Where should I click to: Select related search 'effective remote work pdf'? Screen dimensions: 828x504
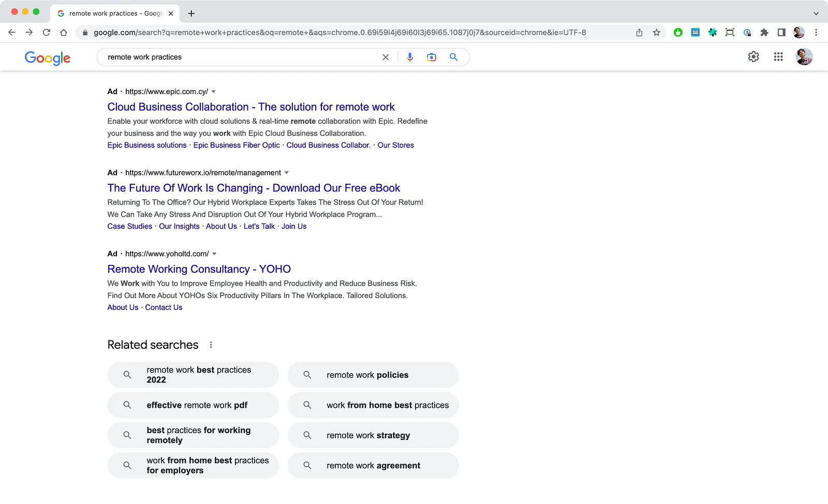[193, 405]
